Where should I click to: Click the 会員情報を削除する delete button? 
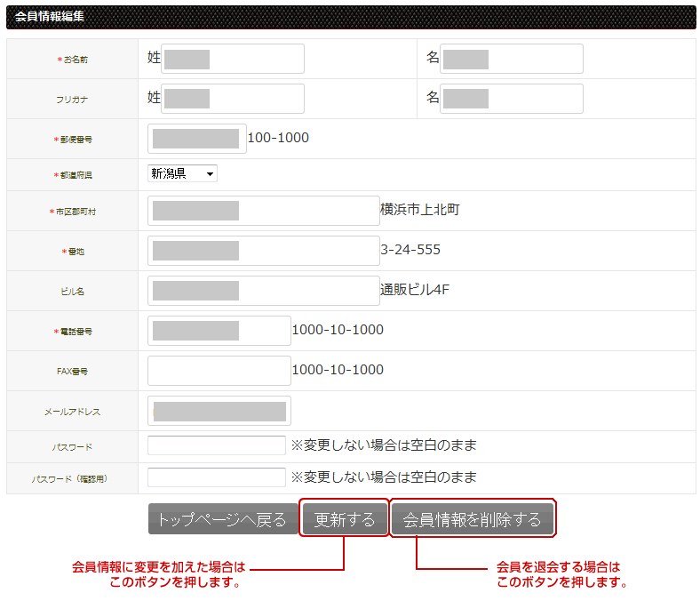click(x=472, y=519)
